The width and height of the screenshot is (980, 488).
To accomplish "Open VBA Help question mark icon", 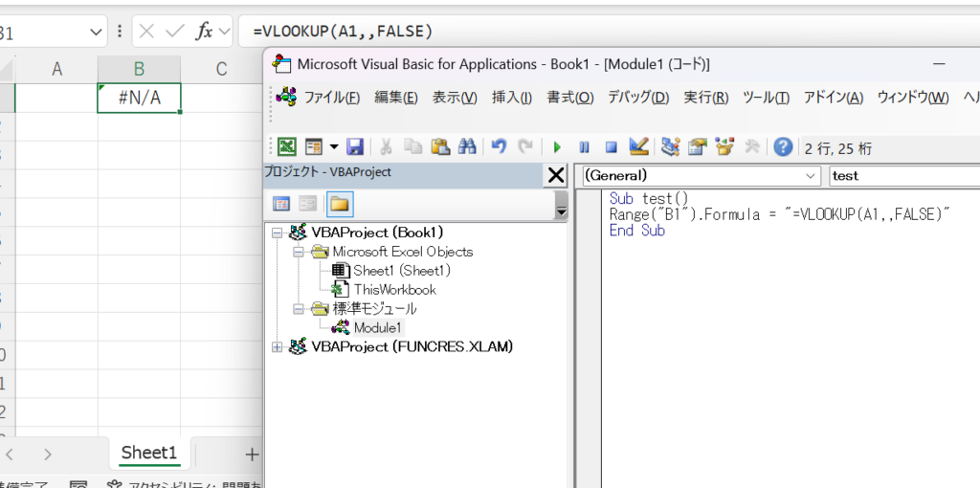I will coord(783,147).
